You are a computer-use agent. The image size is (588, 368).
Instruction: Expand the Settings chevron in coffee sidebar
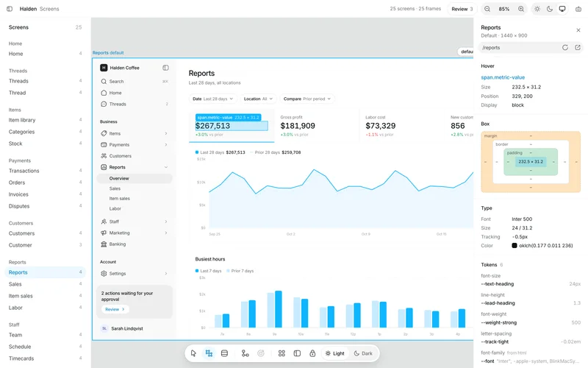click(166, 273)
